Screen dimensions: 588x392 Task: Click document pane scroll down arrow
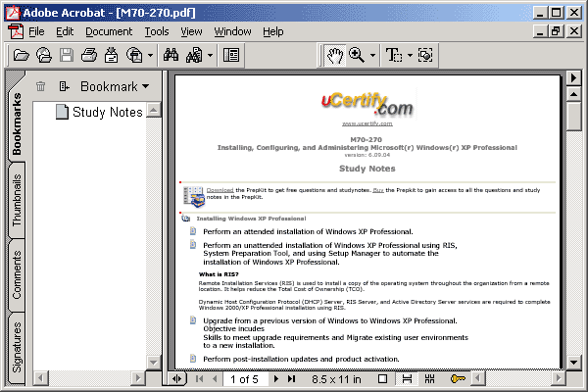point(573,362)
